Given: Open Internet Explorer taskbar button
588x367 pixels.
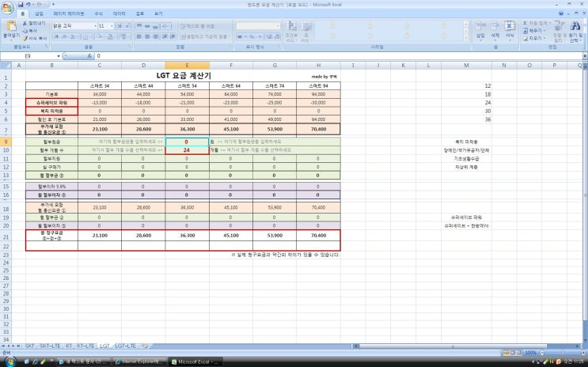Looking at the screenshot, I should pyautogui.click(x=138, y=361).
